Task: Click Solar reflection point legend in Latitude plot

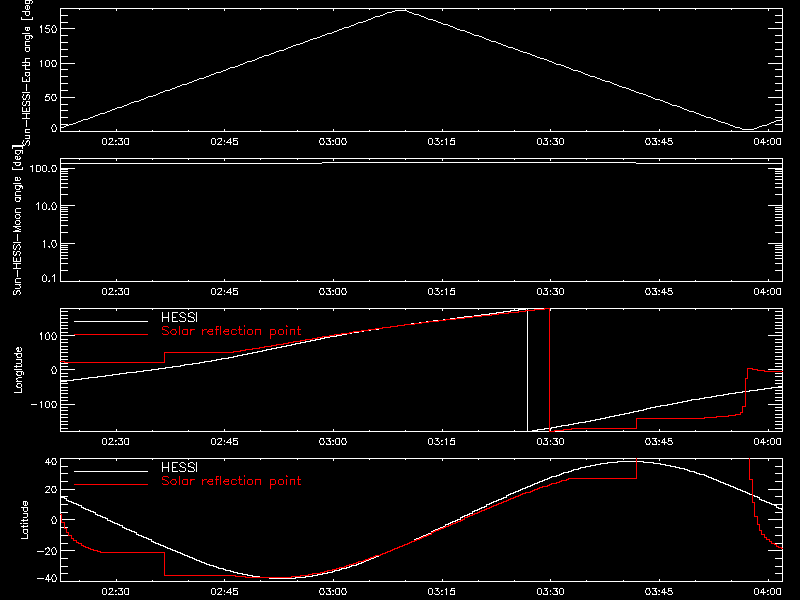Action: coord(231,481)
